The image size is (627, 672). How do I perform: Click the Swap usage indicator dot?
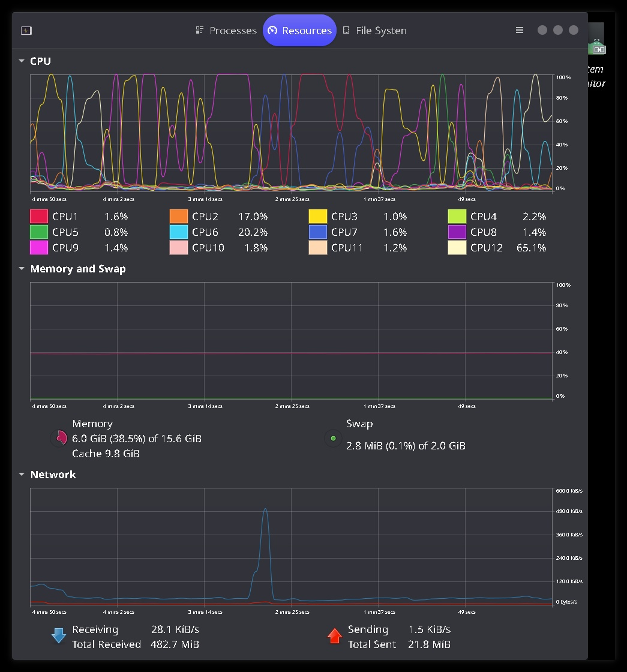(333, 438)
